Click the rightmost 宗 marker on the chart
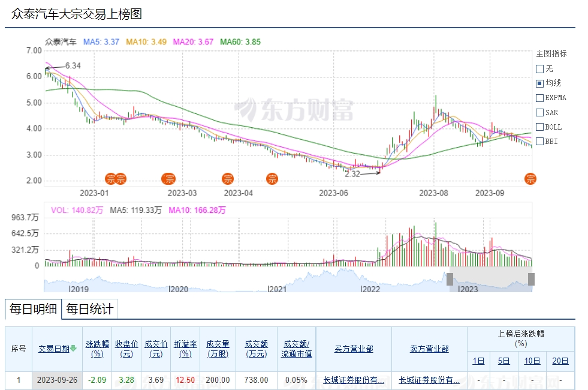Image resolution: width=588 pixels, height=390 pixels. [530, 178]
